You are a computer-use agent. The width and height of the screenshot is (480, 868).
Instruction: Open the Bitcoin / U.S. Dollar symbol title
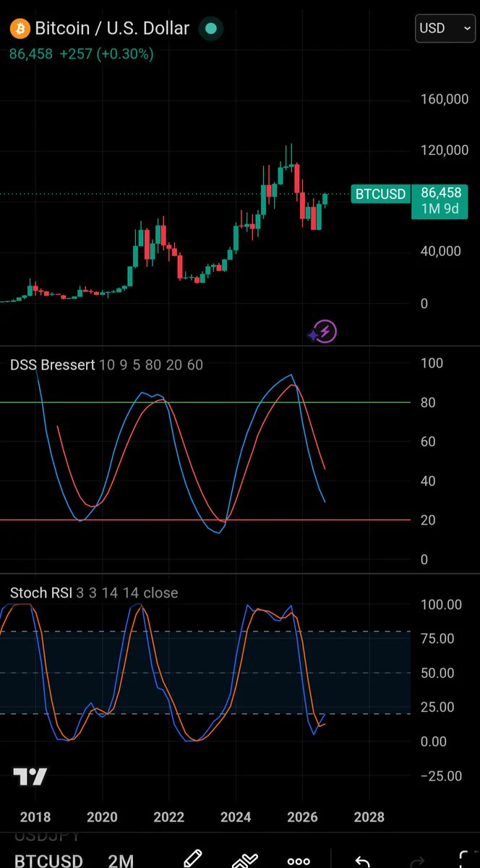pyautogui.click(x=112, y=29)
